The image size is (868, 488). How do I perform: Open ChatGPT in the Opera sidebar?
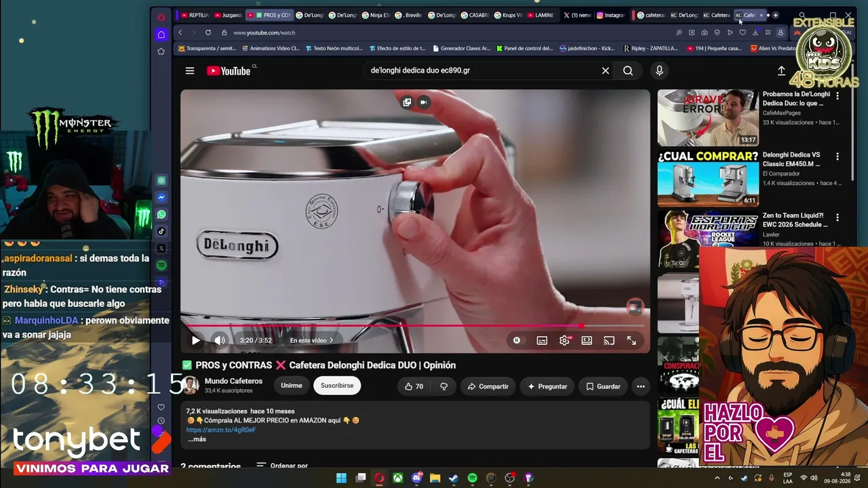(x=161, y=180)
